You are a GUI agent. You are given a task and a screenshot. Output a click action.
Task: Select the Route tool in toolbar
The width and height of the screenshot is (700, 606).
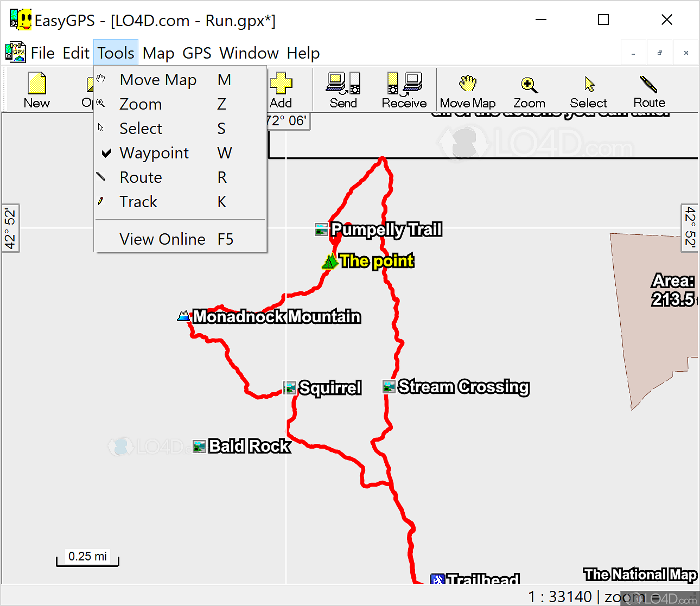(649, 90)
